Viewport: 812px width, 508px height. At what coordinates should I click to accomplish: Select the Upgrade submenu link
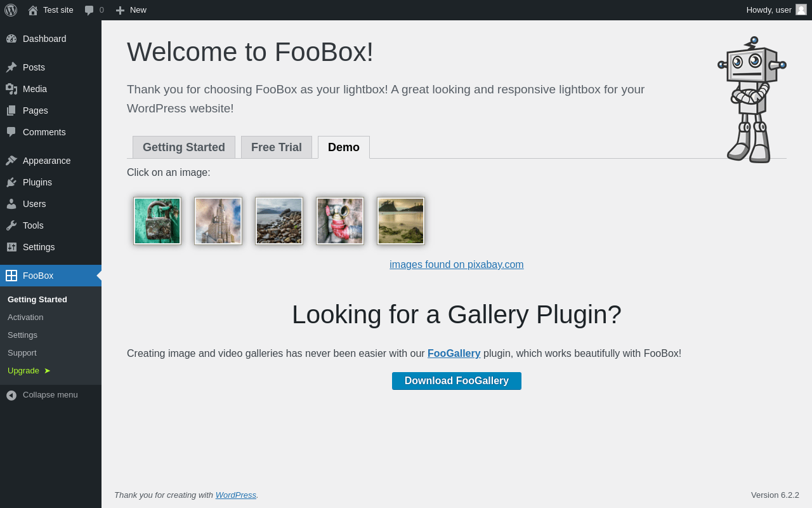point(29,371)
